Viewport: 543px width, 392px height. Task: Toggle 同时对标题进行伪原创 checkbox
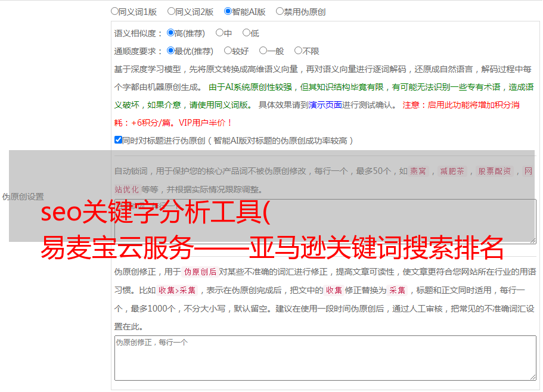click(118, 140)
